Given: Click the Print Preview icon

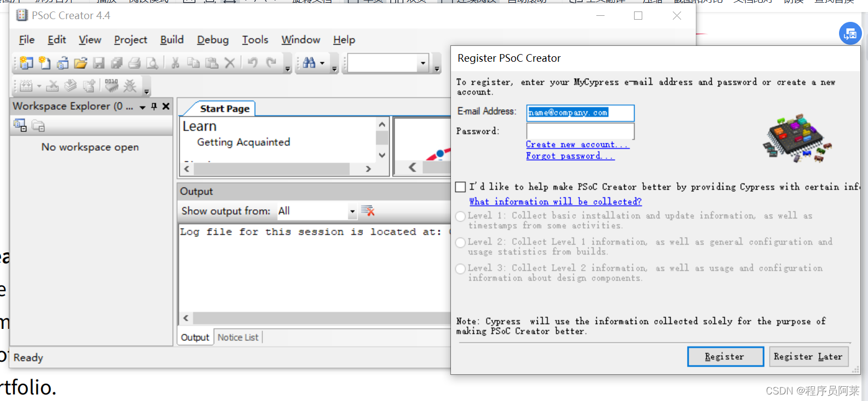Looking at the screenshot, I should point(153,63).
